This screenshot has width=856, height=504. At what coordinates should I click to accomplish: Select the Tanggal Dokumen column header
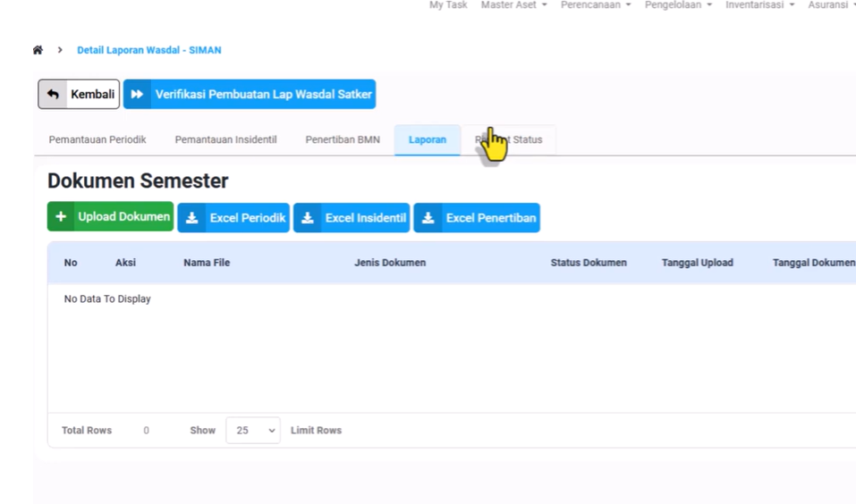tap(813, 263)
